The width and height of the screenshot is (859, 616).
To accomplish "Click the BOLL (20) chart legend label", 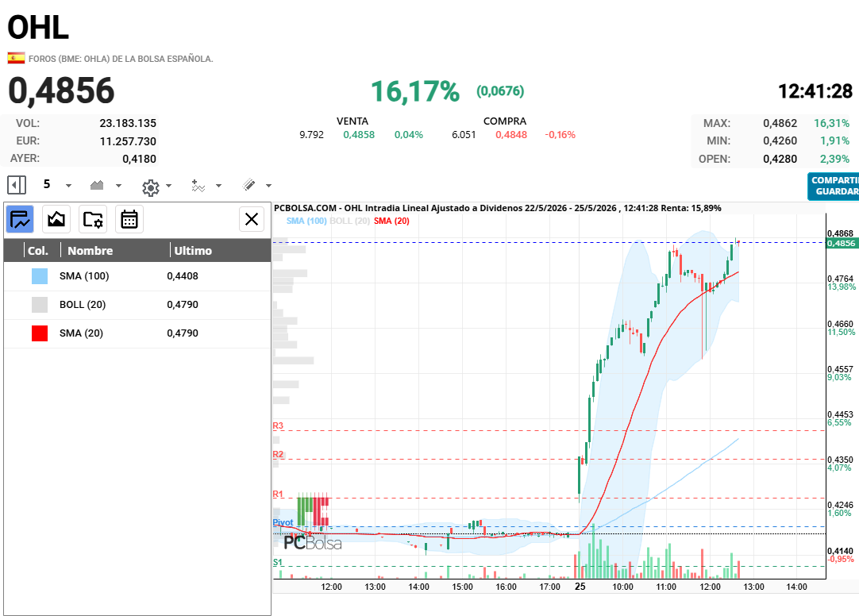I will click(x=349, y=221).
